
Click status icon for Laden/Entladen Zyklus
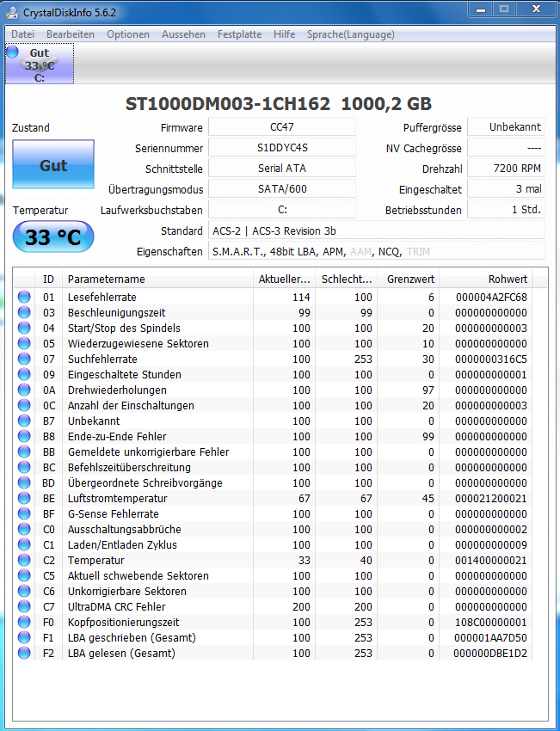pos(24,544)
